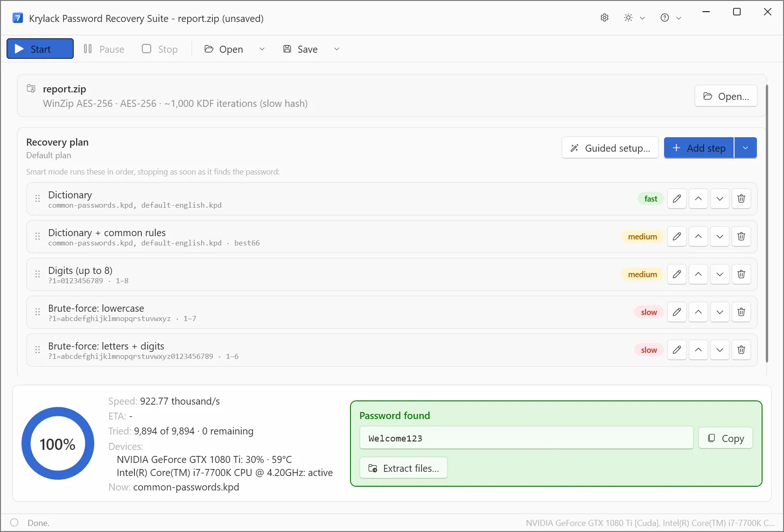Click the 100% progress ring
This screenshot has height=532, width=784.
click(x=58, y=443)
